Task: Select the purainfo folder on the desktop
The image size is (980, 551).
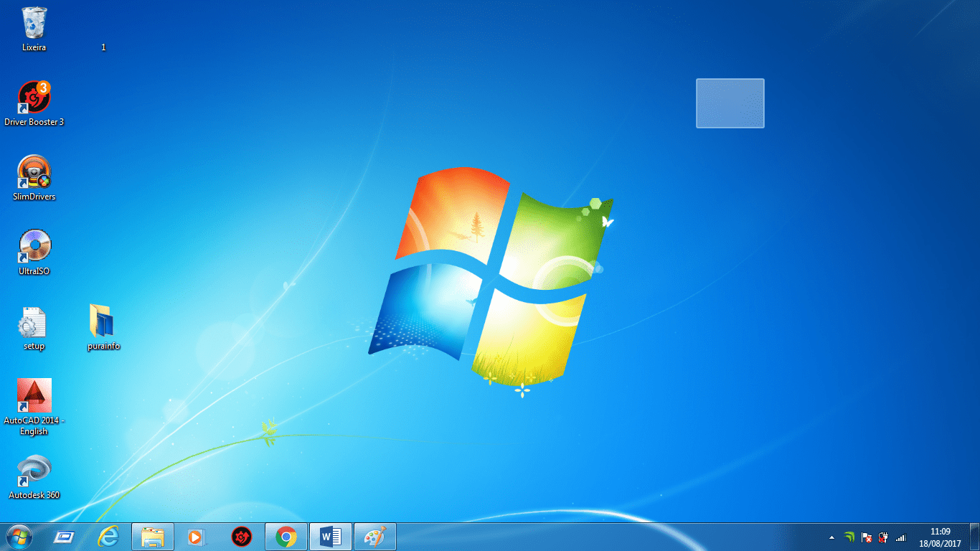Action: pos(103,328)
